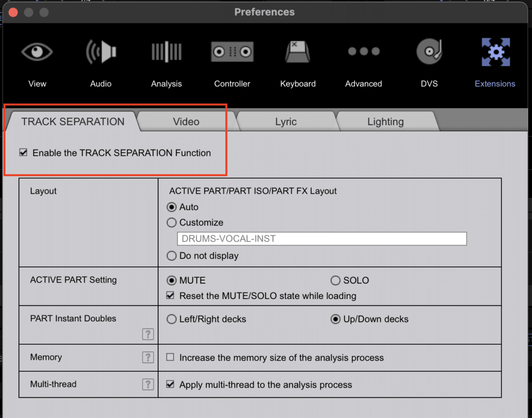The height and width of the screenshot is (418, 532).
Task: Go to Controller preferences
Action: (232, 52)
